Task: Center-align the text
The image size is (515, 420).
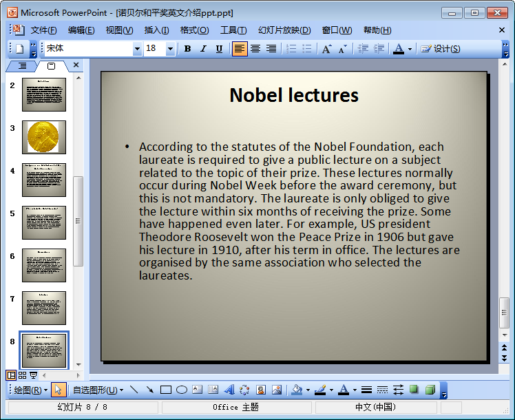Action: click(255, 49)
